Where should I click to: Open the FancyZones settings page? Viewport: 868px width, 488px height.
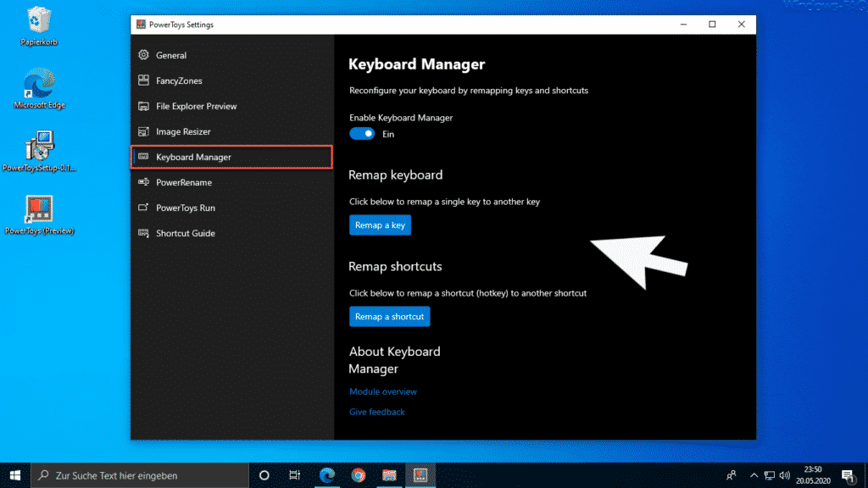pyautogui.click(x=232, y=80)
